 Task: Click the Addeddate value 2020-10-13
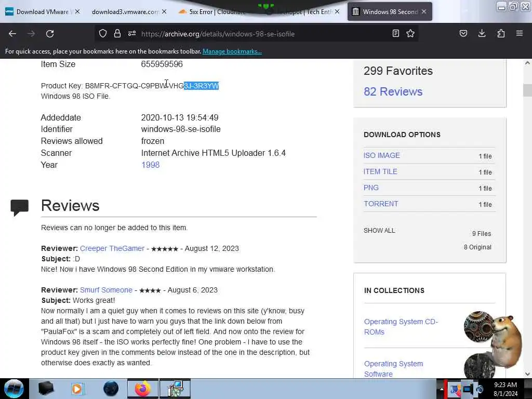[x=180, y=118]
